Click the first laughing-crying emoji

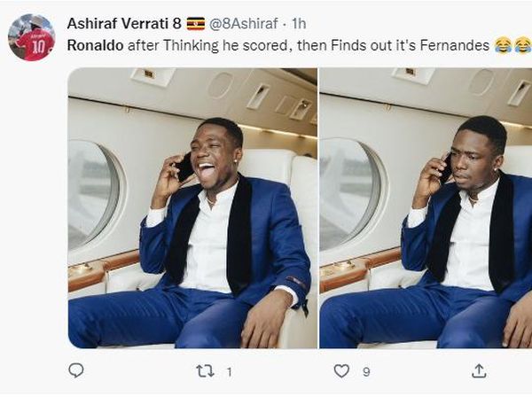tap(503, 45)
